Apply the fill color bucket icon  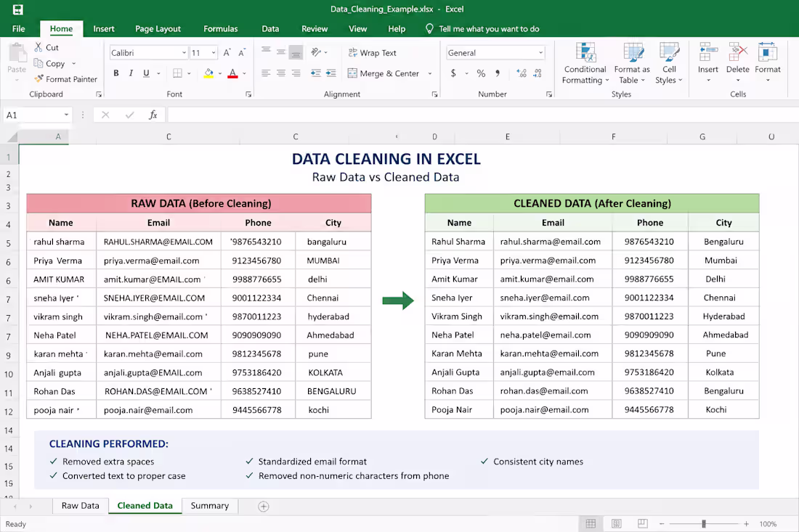click(208, 73)
